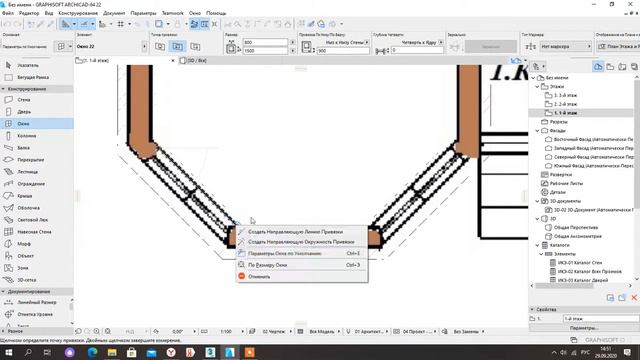Screen dimensions: 640x360
Task: Click Отменить in the context menu
Action: click(x=302, y=276)
